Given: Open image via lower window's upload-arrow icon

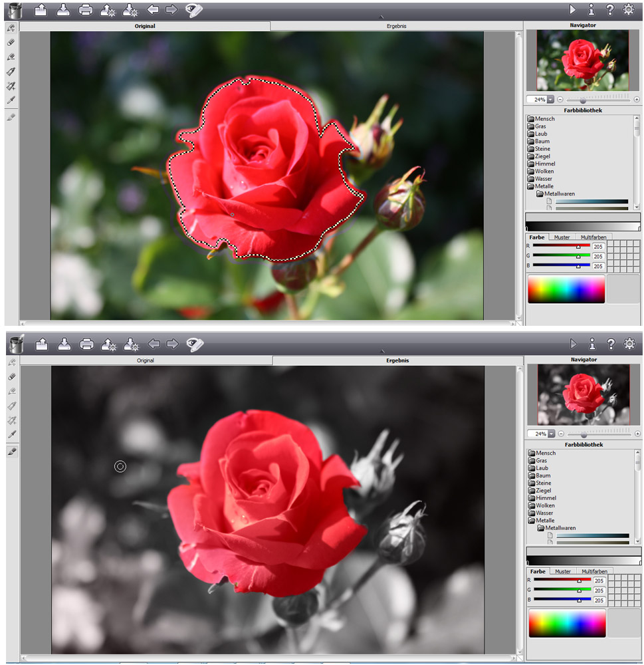Looking at the screenshot, I should pyautogui.click(x=42, y=344).
